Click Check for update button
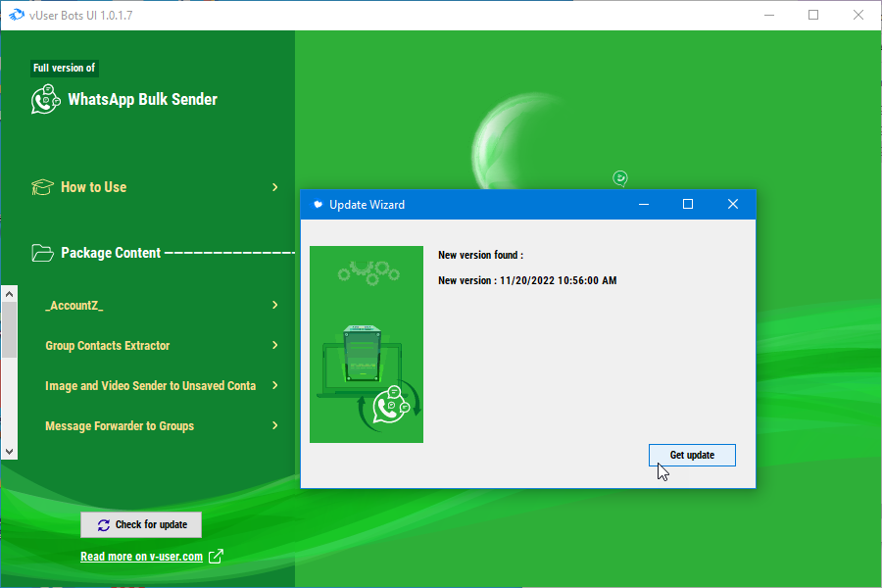The image size is (882, 588). click(141, 525)
